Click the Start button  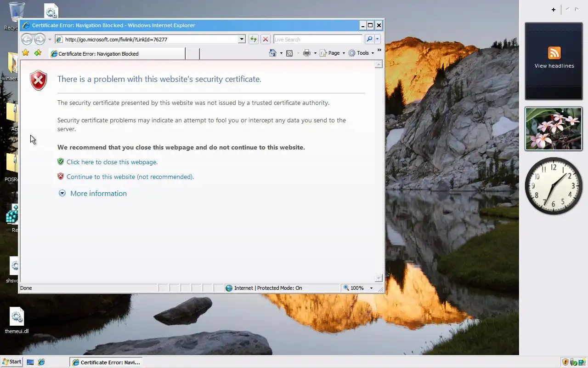tap(12, 362)
